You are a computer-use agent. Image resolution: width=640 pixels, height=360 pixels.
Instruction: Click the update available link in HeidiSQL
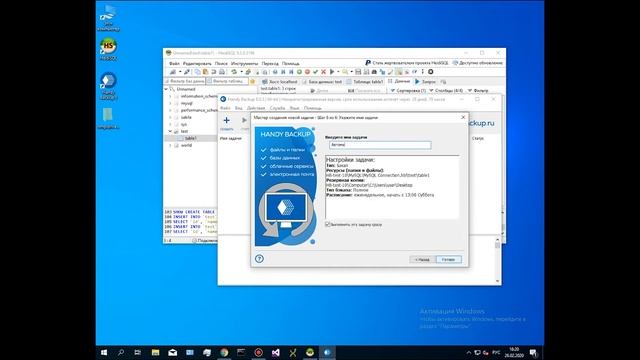click(477, 63)
